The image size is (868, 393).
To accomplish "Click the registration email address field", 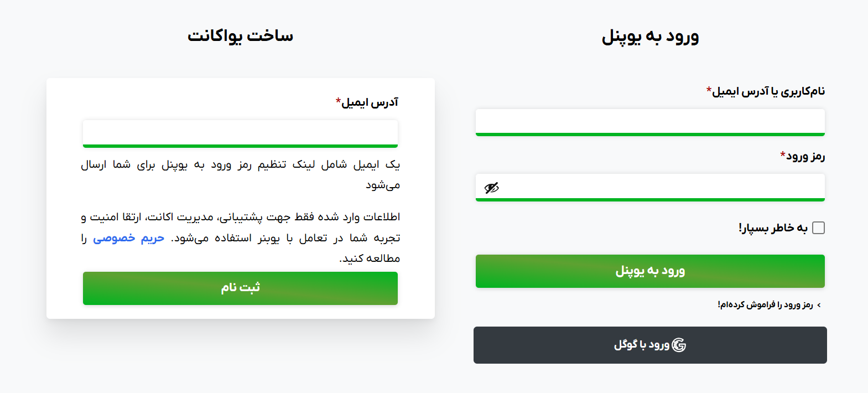I will coord(240,133).
